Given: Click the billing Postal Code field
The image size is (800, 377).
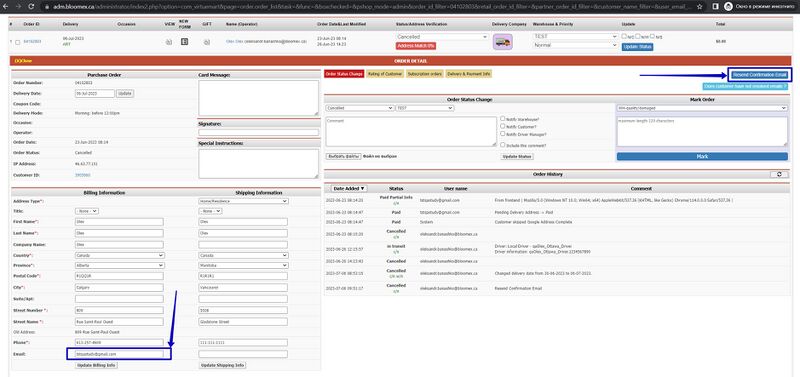Looking at the screenshot, I should 119,276.
